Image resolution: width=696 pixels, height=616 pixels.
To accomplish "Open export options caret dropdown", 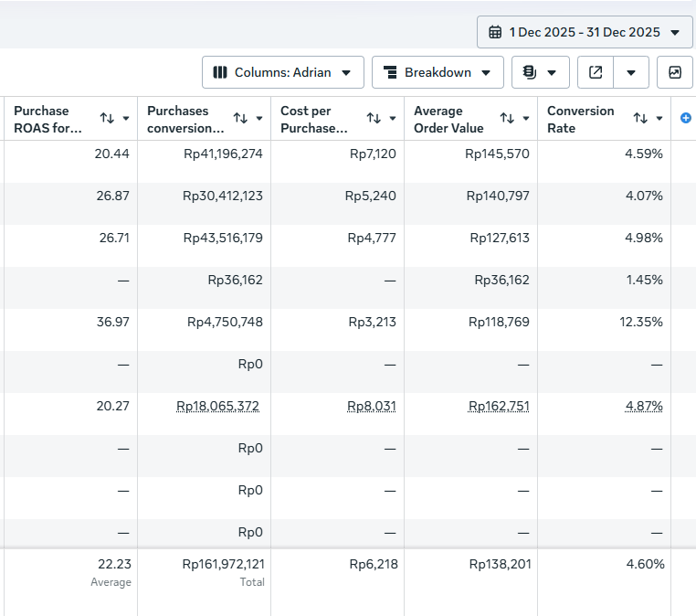I will [x=631, y=72].
